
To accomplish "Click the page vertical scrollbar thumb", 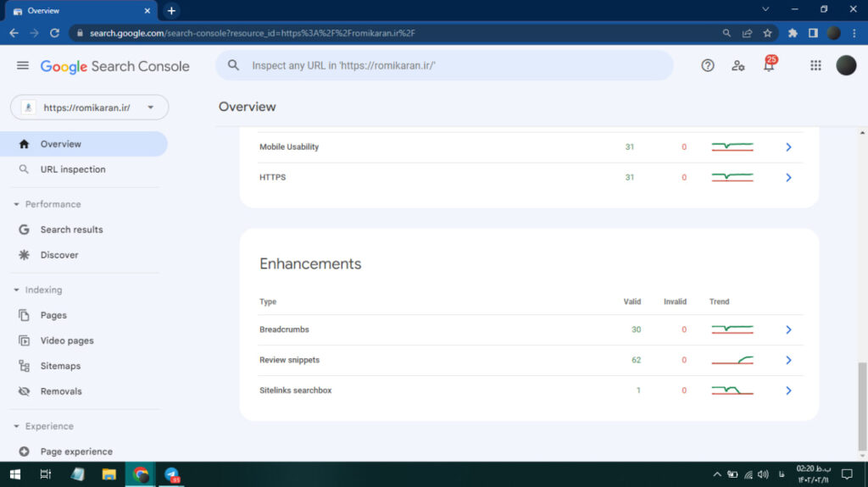I will pyautogui.click(x=862, y=407).
